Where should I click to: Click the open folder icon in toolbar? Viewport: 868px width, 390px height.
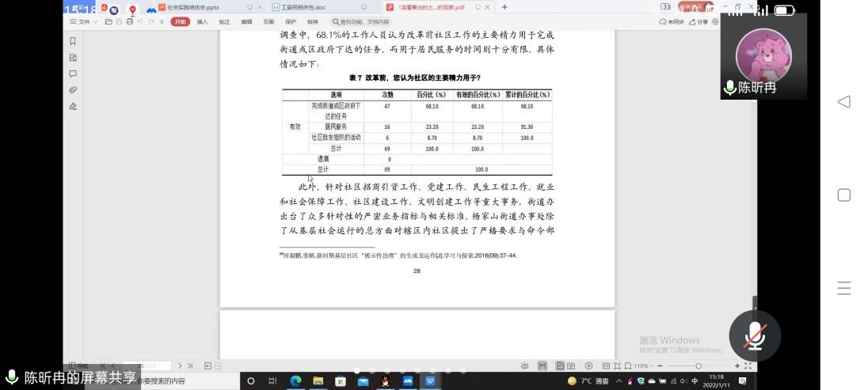click(107, 22)
